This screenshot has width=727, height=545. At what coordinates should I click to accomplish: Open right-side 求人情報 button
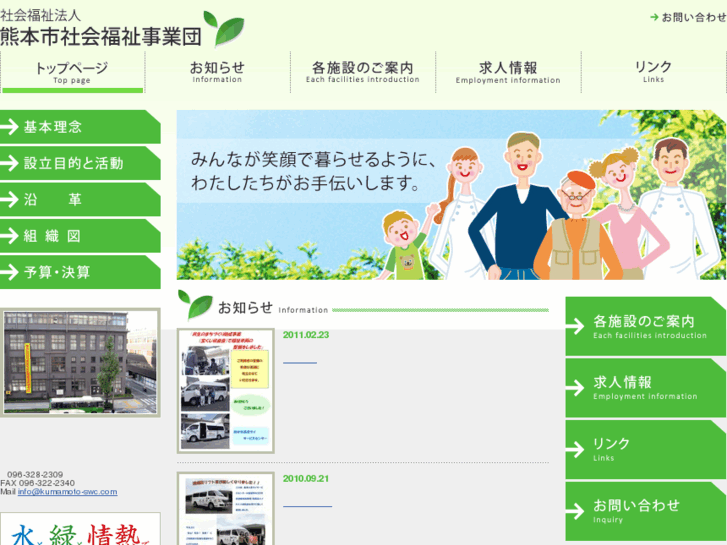click(x=645, y=388)
